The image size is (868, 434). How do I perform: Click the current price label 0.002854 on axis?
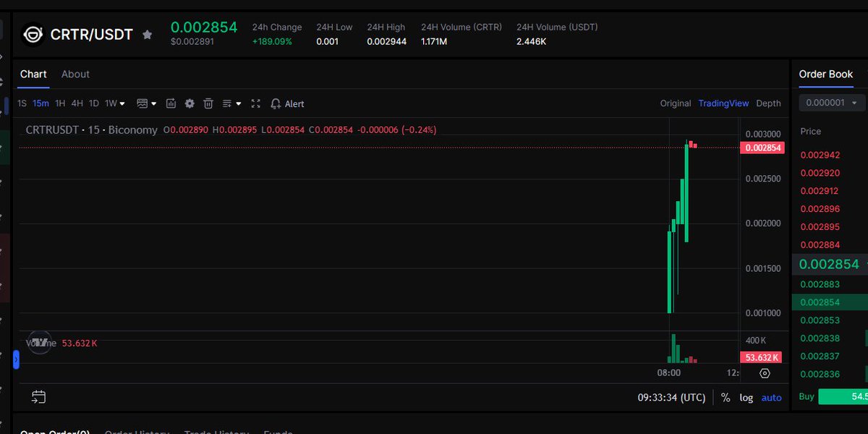click(x=762, y=148)
